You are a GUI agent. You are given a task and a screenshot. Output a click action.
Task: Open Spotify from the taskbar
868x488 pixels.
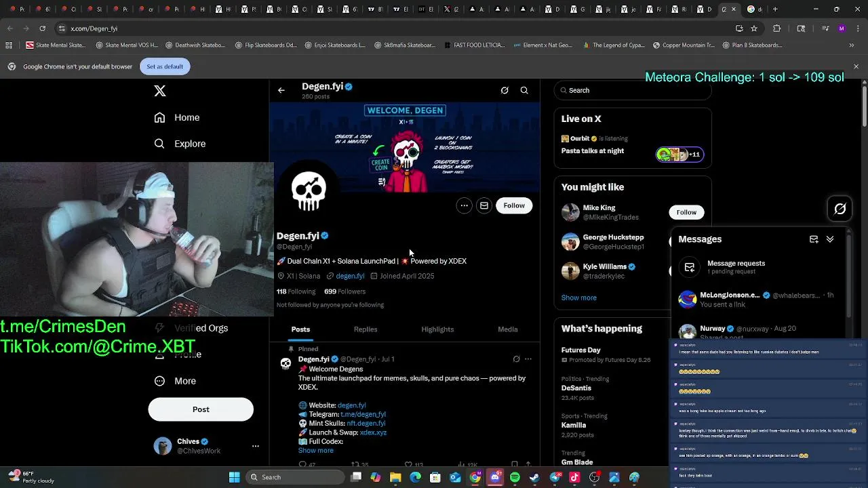[x=515, y=477]
